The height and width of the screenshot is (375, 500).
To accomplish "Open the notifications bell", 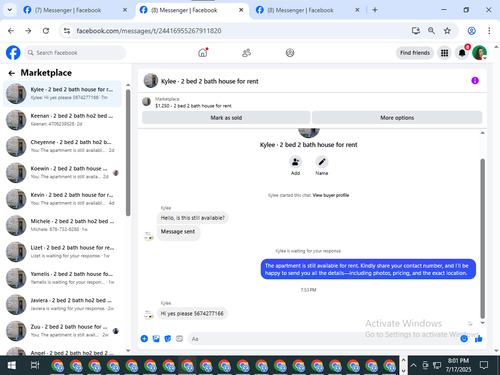I will pyautogui.click(x=462, y=53).
